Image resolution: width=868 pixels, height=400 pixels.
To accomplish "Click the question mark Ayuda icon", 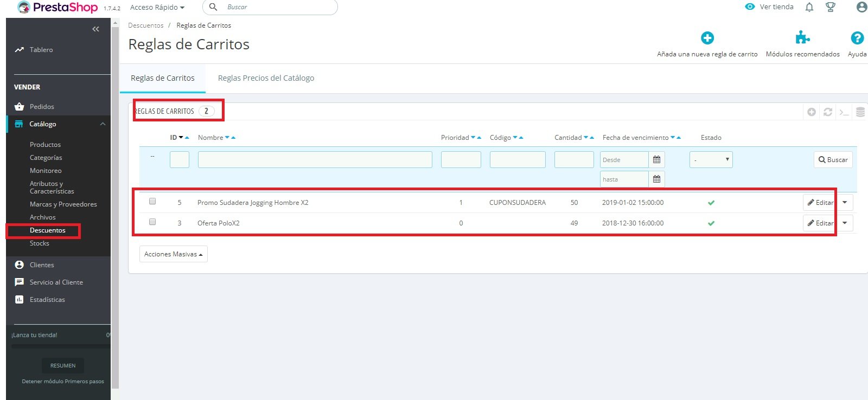I will (x=857, y=38).
